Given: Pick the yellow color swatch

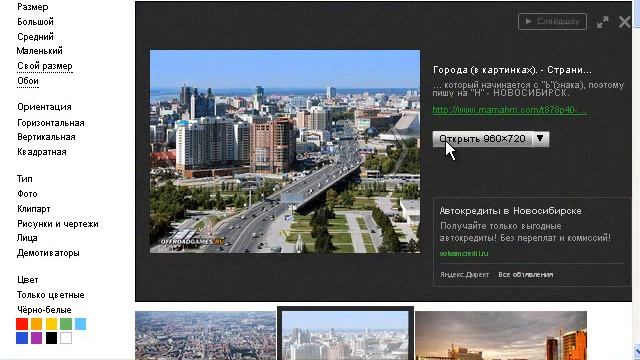Looking at the screenshot, I should click(51, 324).
